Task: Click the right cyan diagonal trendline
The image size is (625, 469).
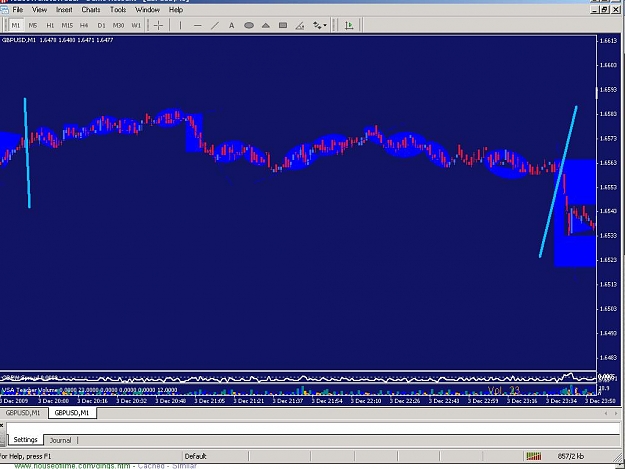Action: 558,181
